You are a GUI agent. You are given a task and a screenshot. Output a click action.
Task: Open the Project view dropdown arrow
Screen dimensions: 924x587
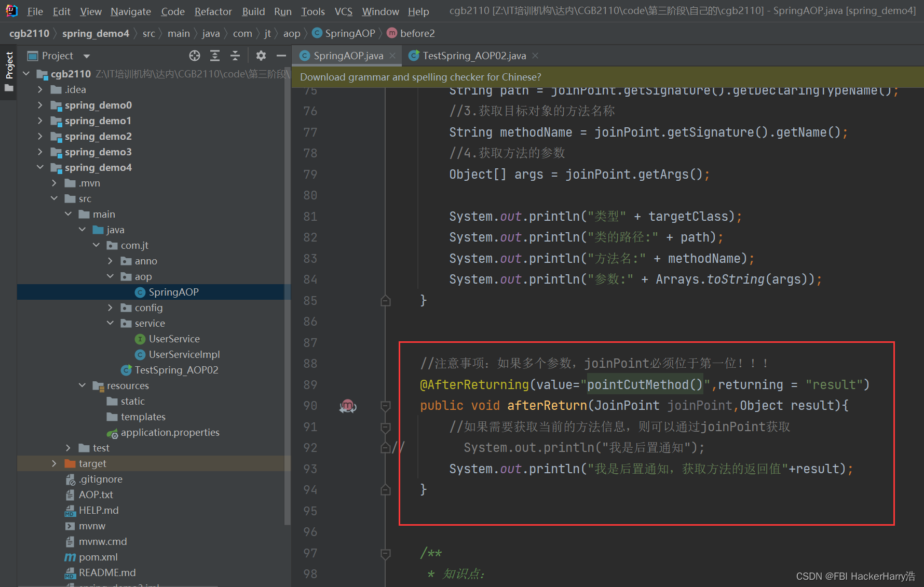tap(87, 56)
